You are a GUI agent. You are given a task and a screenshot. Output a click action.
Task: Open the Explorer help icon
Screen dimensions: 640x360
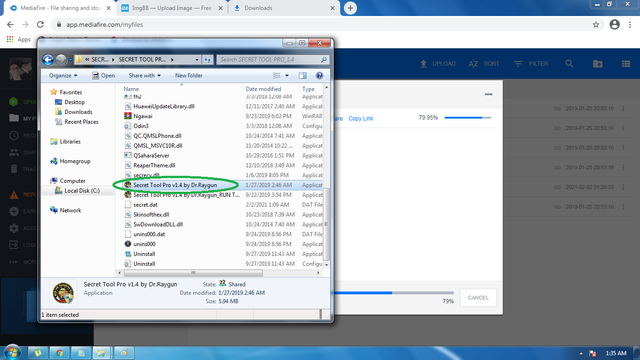click(x=319, y=76)
